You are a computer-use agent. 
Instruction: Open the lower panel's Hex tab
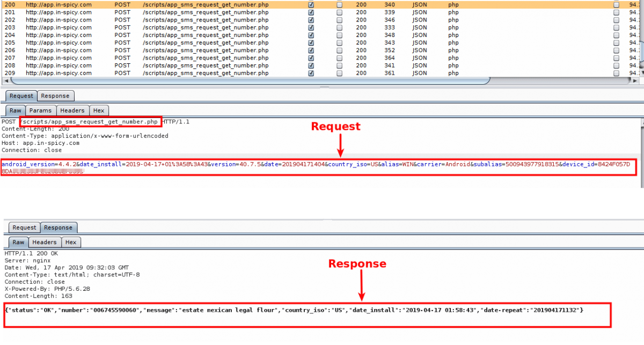point(71,242)
